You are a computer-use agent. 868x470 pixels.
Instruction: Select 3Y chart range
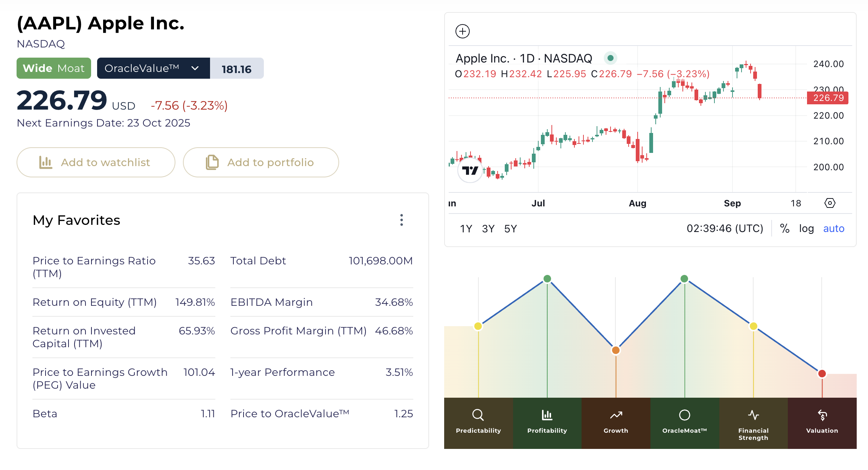pyautogui.click(x=488, y=229)
